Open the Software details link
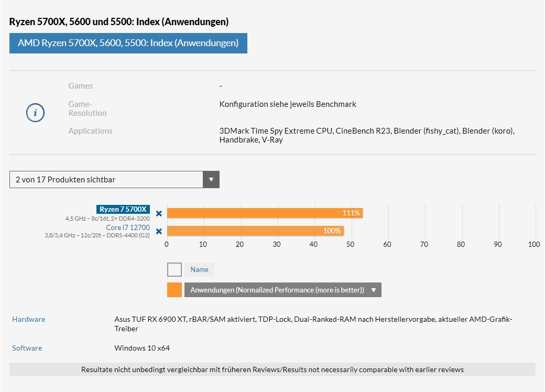The width and height of the screenshot is (545, 392). pyautogui.click(x=27, y=347)
